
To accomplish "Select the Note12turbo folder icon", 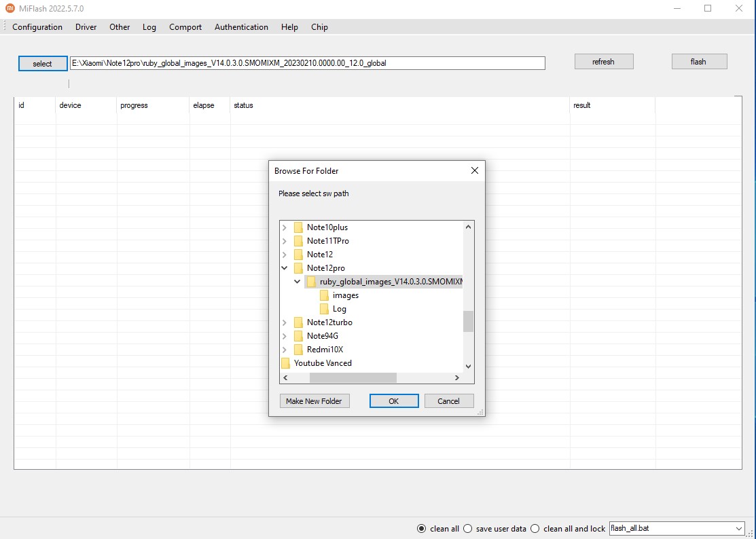I will point(298,322).
